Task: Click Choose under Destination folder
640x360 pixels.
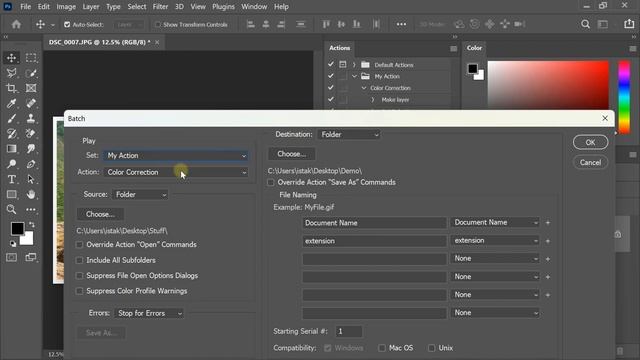Action: tap(291, 154)
